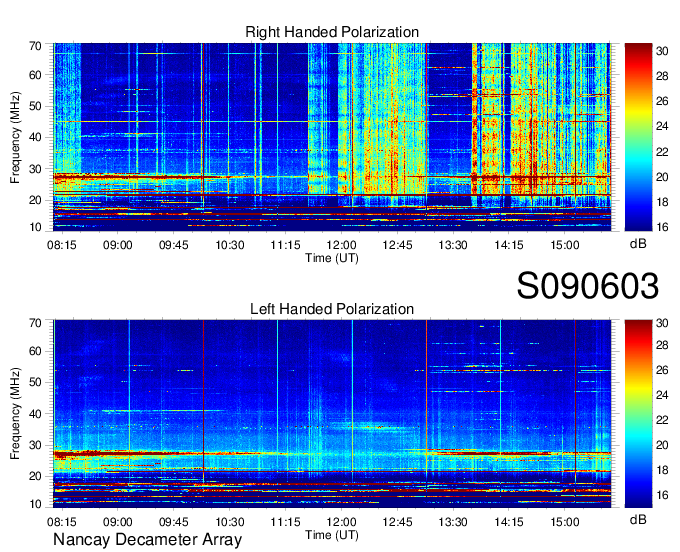Click the 09:00 tick on upper time axis

point(118,245)
